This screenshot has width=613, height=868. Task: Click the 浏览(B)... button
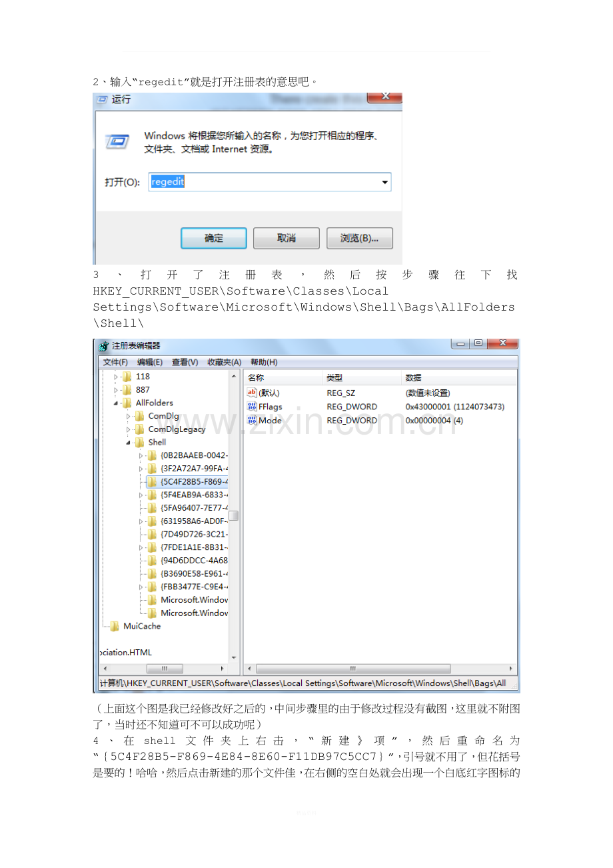tap(359, 238)
